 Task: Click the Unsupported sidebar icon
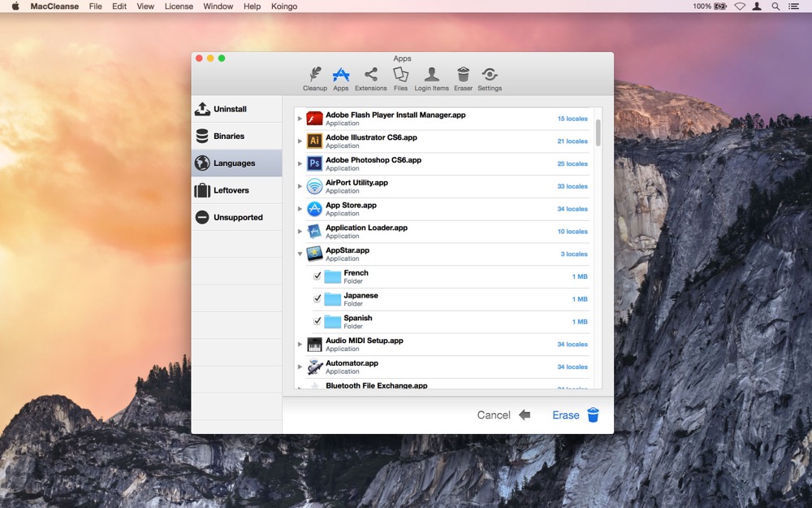click(x=202, y=217)
